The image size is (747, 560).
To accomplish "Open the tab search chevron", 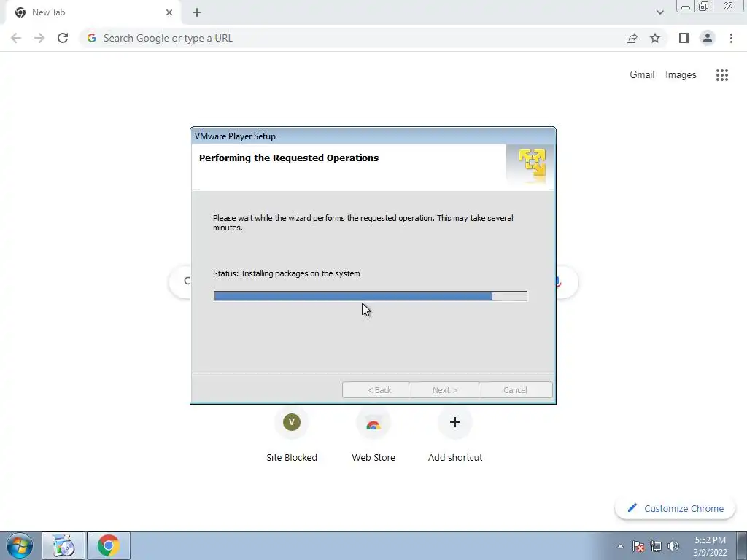I will click(x=659, y=12).
